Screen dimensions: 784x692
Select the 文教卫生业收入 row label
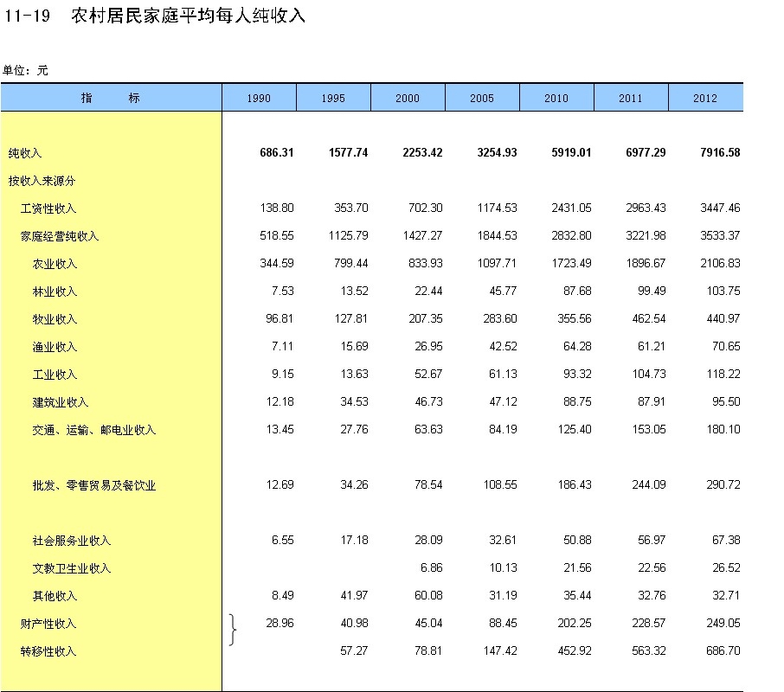[72, 568]
